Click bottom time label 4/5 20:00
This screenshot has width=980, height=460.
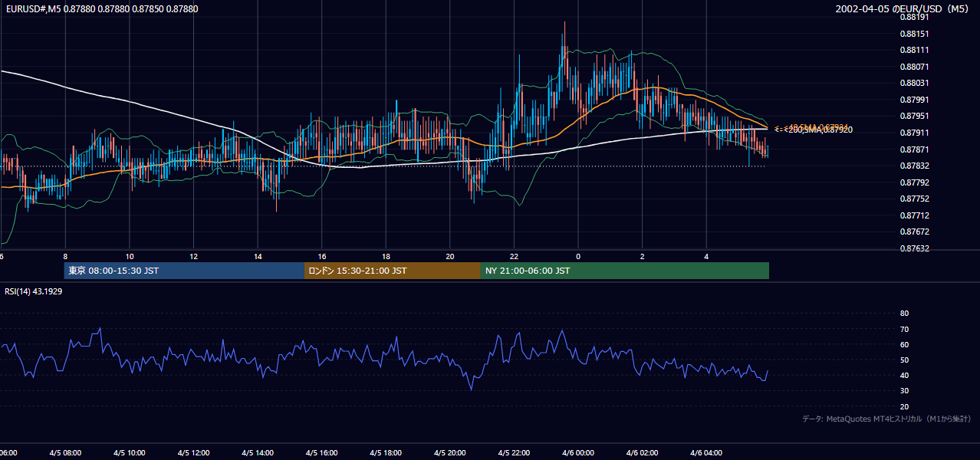click(x=450, y=453)
